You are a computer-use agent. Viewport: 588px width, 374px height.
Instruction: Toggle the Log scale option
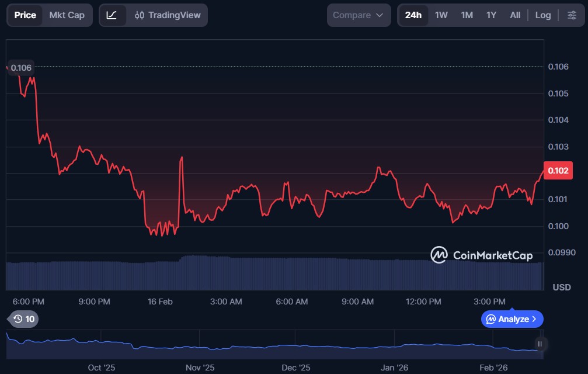click(x=542, y=15)
